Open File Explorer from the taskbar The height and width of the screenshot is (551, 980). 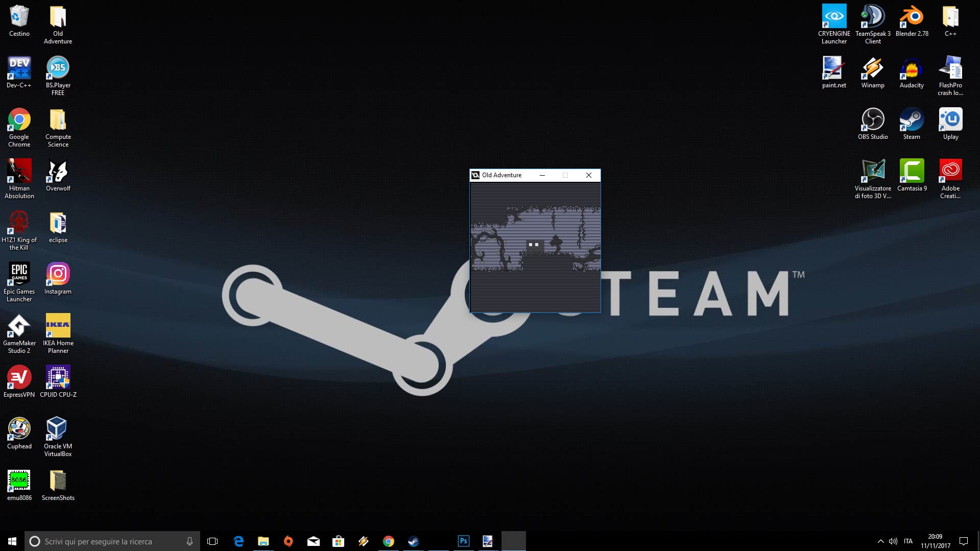click(264, 541)
